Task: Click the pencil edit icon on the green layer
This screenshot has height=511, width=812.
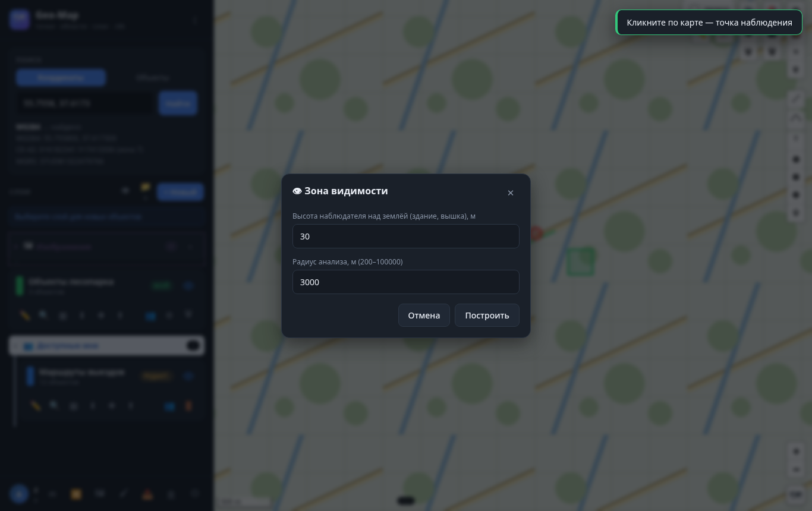Action: pyautogui.click(x=24, y=316)
